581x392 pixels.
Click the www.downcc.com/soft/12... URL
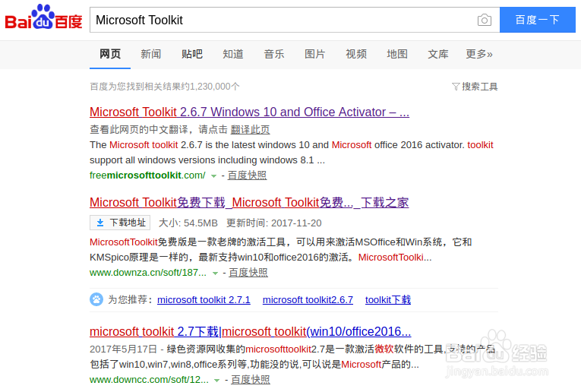[149, 380]
